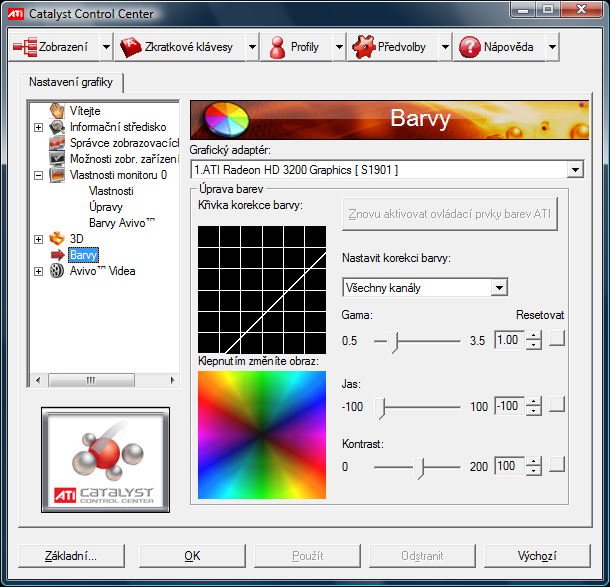The height and width of the screenshot is (587, 610).
Task: Click the OK button
Action: pos(192,555)
